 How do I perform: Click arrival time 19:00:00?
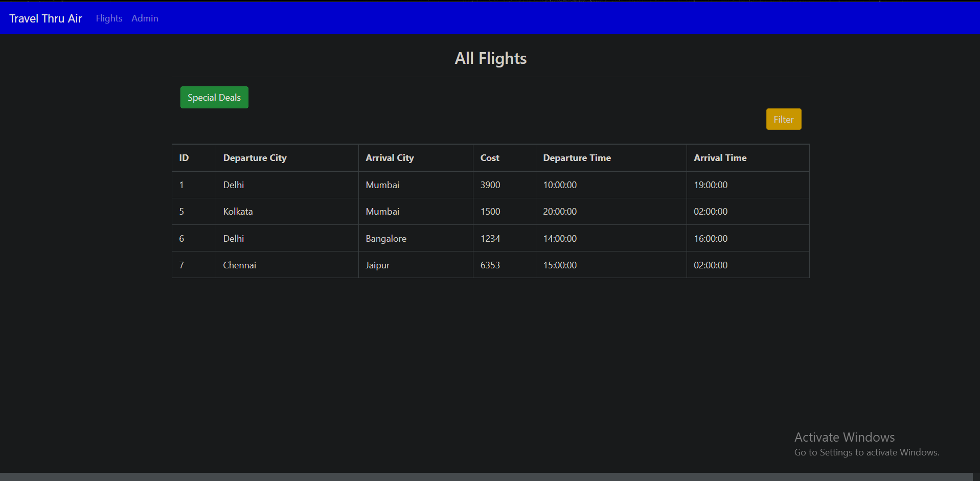pos(748,185)
